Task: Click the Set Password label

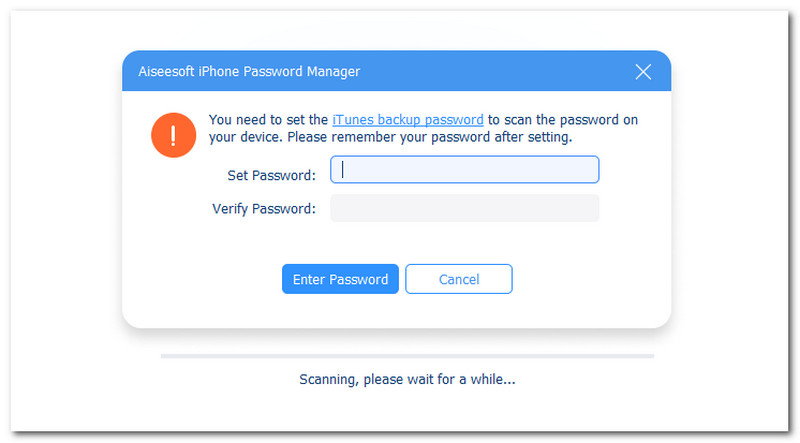Action: click(x=271, y=175)
